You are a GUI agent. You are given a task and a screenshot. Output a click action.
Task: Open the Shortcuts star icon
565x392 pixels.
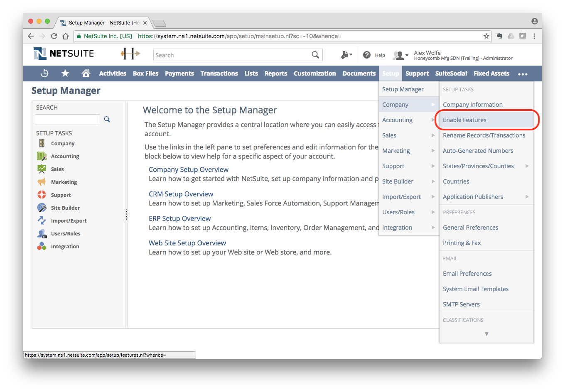[x=65, y=73]
